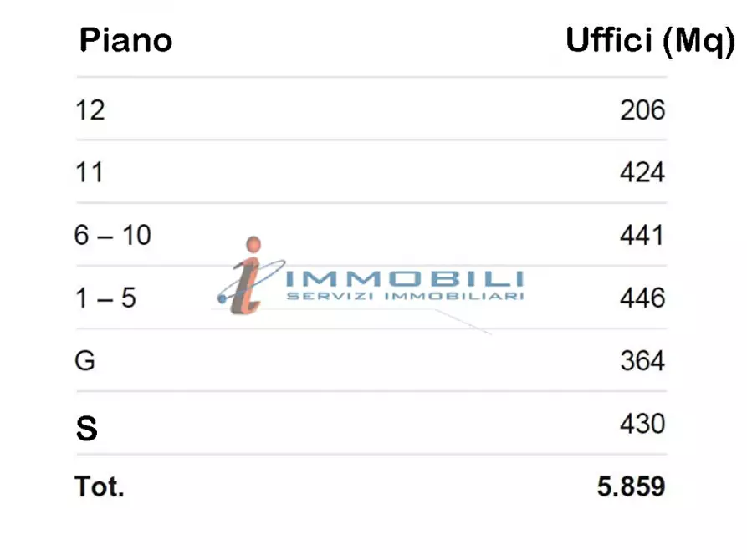Click the 446 office area value
The height and width of the screenshot is (560, 747).
pyautogui.click(x=642, y=298)
